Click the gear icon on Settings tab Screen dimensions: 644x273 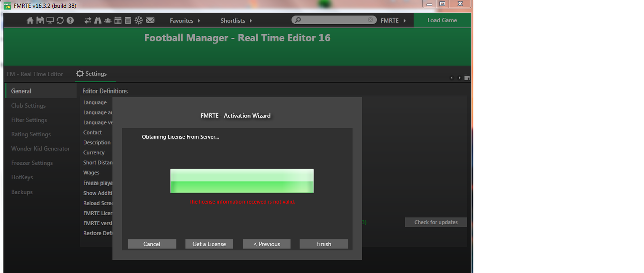79,74
